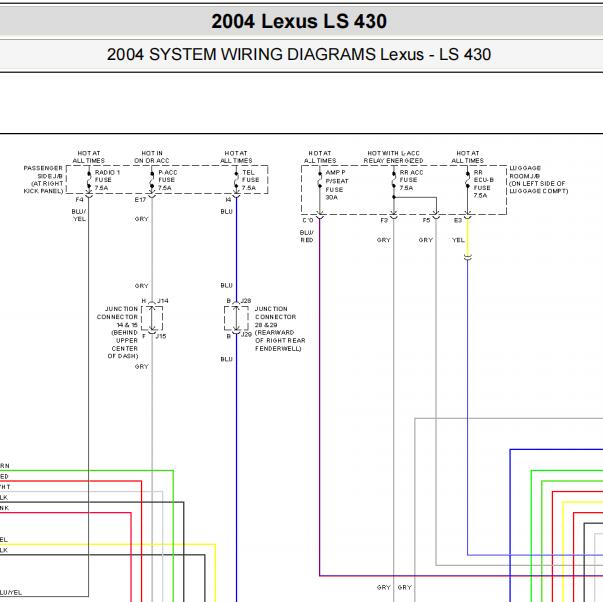Select the "AMP P P/SEAT FUSE 30A" label

(336, 185)
